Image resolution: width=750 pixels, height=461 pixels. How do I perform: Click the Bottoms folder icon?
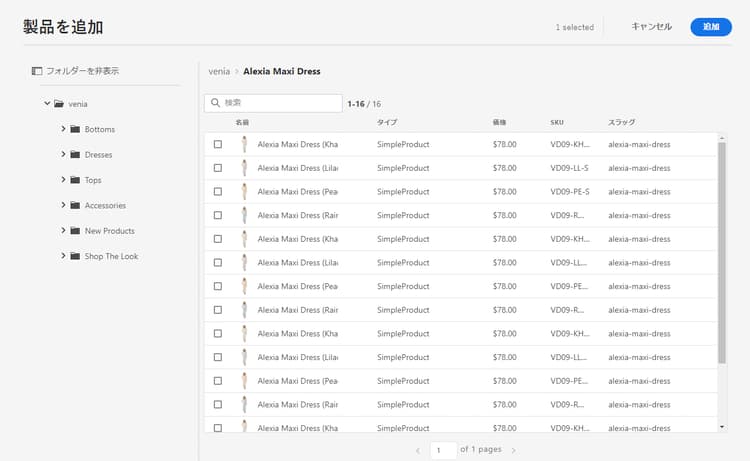point(75,129)
